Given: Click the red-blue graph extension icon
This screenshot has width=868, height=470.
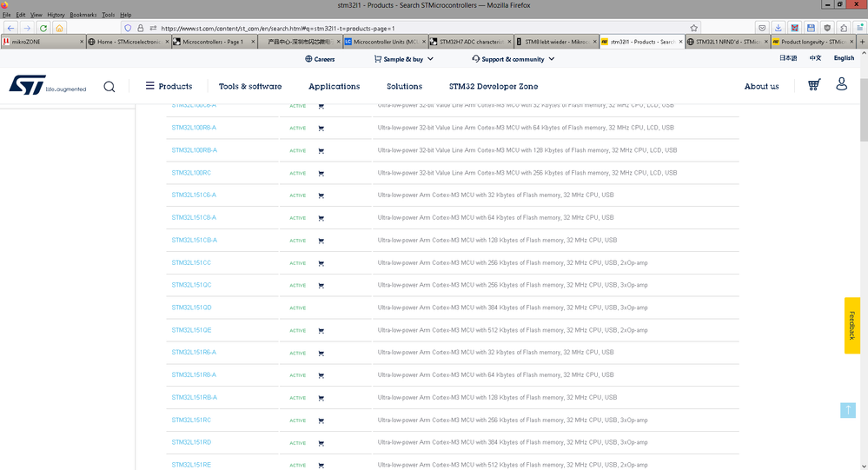Looking at the screenshot, I should point(795,28).
